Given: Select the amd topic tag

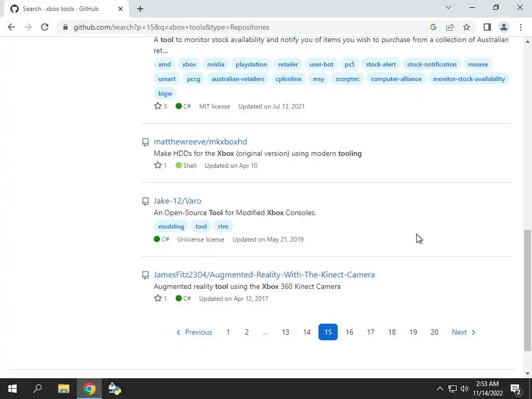Looking at the screenshot, I should coord(165,64).
